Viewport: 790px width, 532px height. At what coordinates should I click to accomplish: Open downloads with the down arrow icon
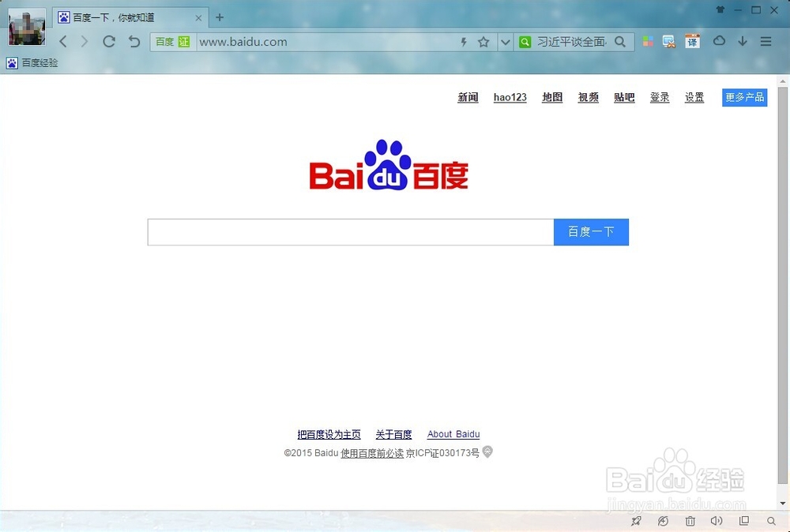click(x=743, y=41)
